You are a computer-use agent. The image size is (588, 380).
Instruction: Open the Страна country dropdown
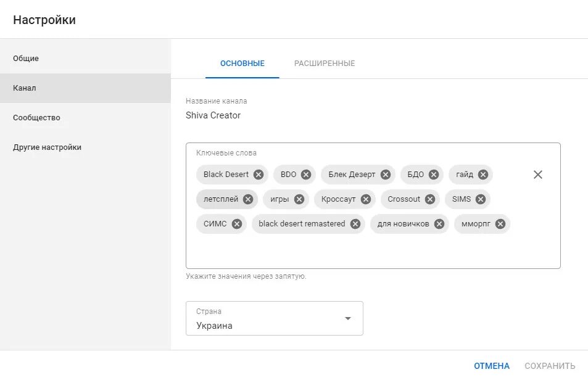[x=275, y=318]
